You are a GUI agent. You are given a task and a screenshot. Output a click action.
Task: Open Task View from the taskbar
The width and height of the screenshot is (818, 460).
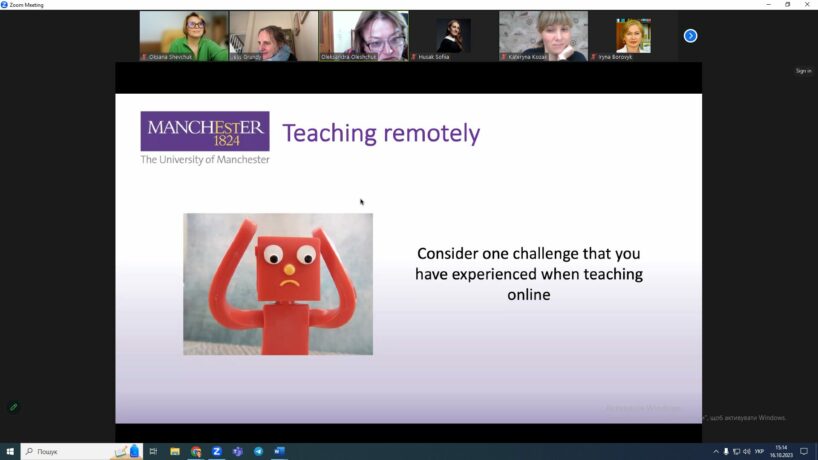pos(153,451)
